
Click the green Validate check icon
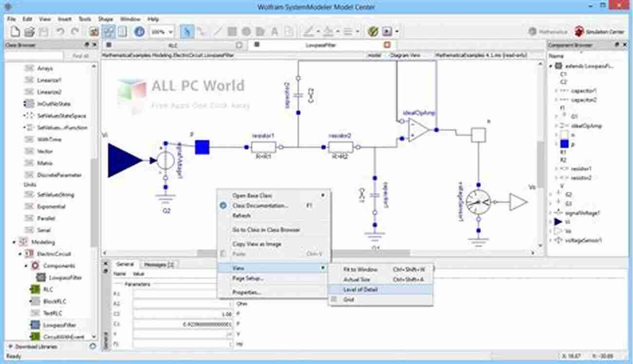(373, 32)
